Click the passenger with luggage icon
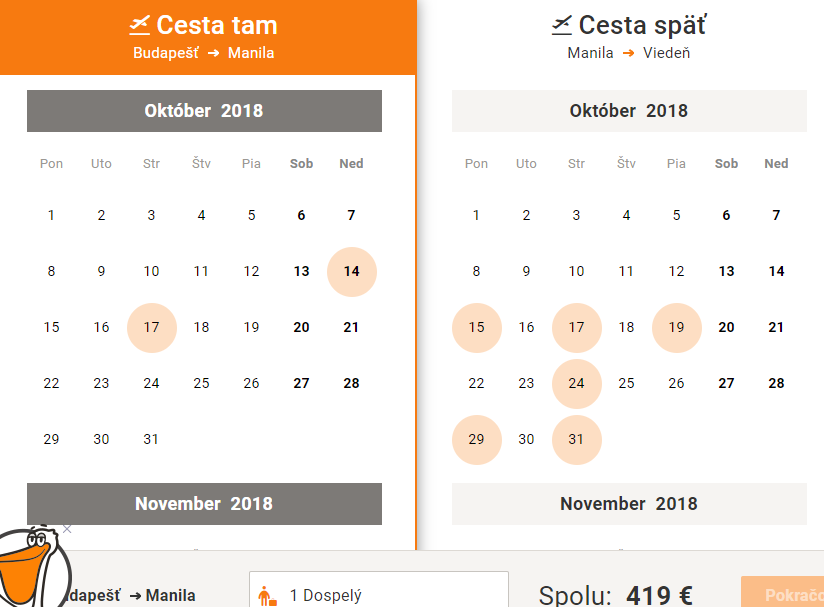 pos(267,596)
